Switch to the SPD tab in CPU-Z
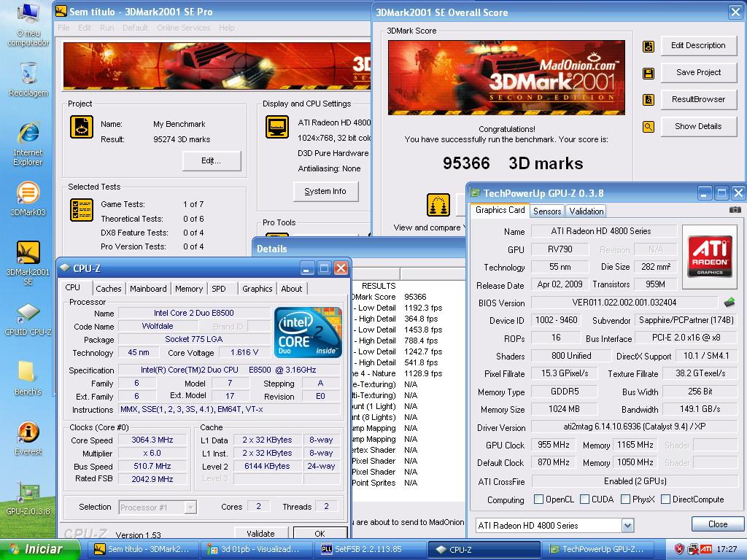The image size is (747, 560). tap(219, 289)
